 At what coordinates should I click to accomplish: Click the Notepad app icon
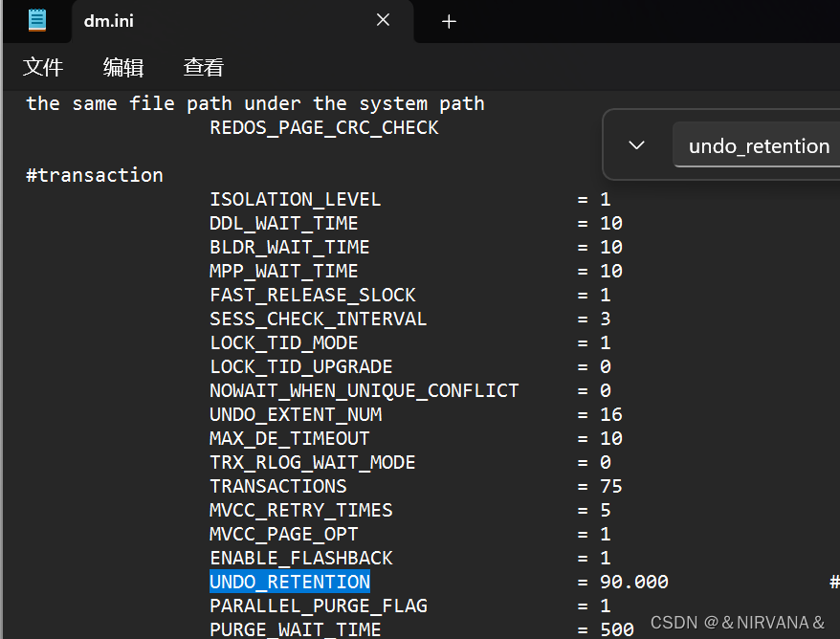click(x=37, y=20)
